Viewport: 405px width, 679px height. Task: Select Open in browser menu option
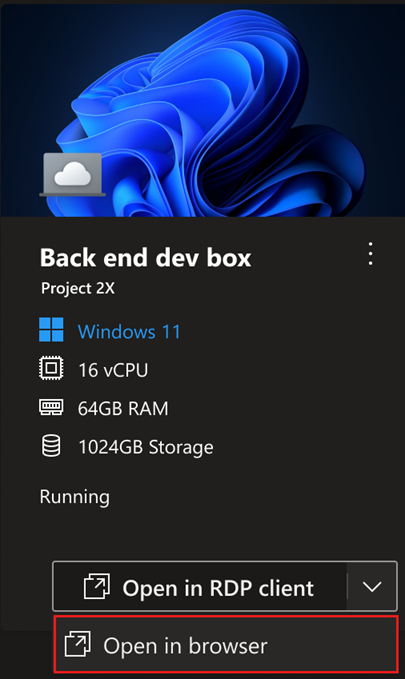225,645
